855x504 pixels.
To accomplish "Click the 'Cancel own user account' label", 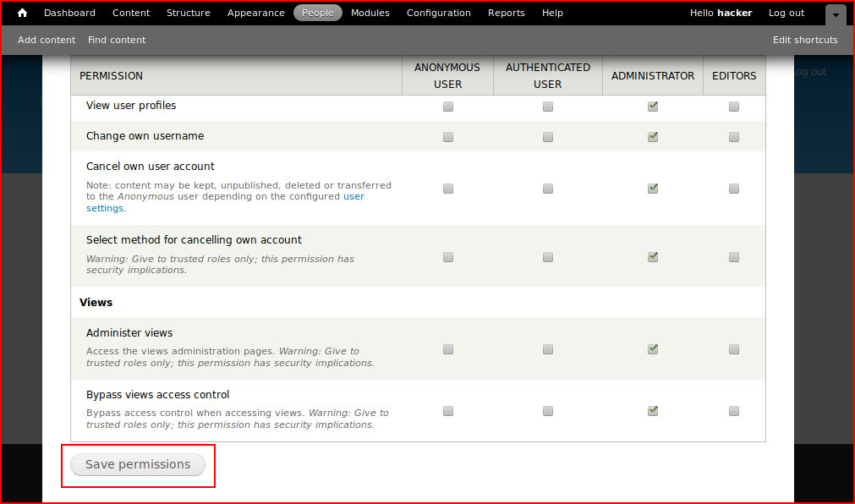I will [151, 167].
